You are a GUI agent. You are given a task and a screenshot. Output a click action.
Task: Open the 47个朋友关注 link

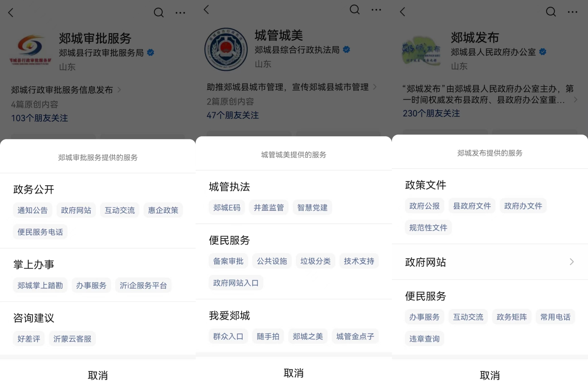pyautogui.click(x=233, y=115)
